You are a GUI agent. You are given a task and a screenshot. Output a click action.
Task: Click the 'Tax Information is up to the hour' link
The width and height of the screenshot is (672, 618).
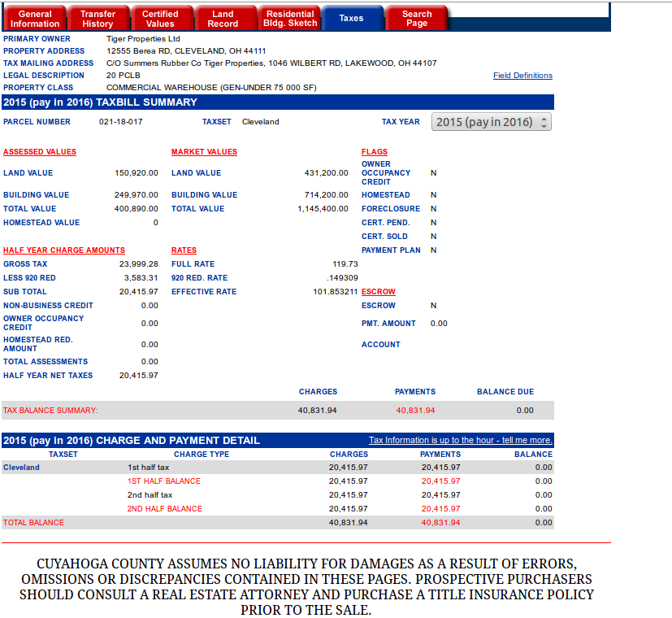(x=460, y=440)
